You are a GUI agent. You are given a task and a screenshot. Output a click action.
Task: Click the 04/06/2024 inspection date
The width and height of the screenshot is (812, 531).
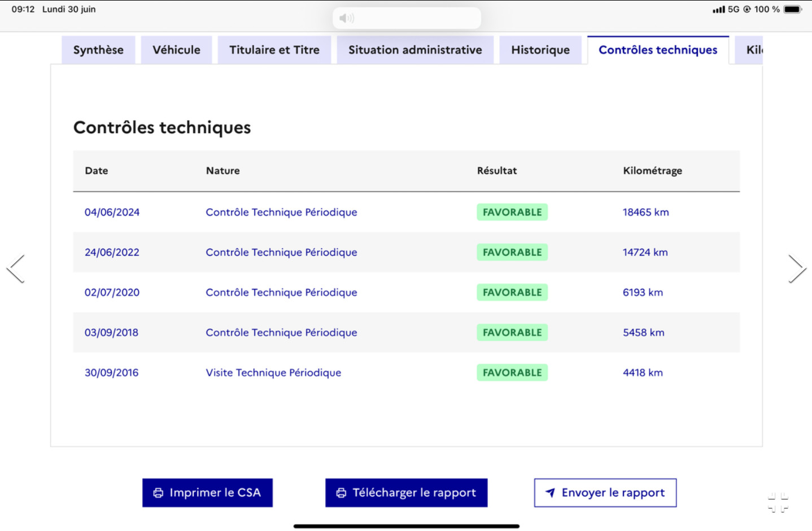tap(112, 212)
